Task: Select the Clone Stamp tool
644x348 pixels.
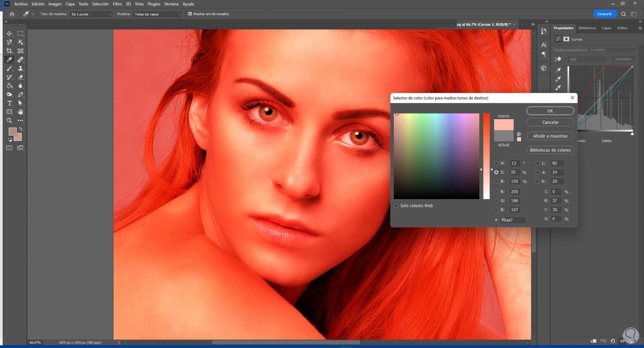Action: tap(20, 68)
